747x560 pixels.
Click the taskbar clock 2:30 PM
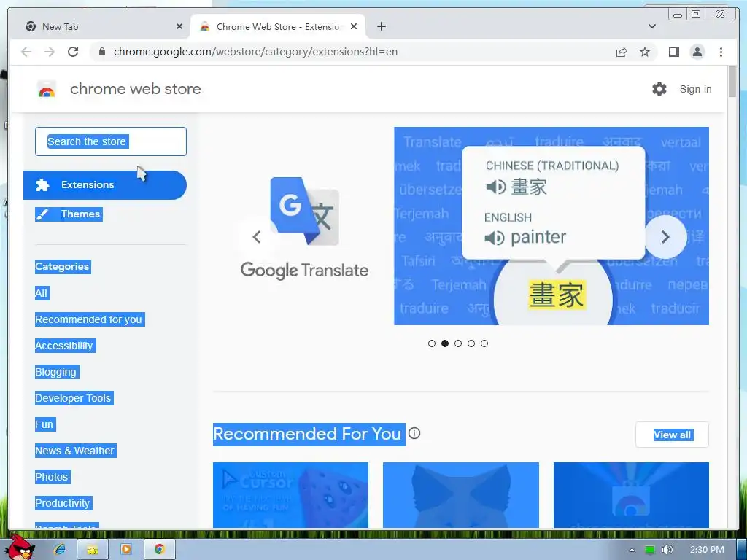pos(706,550)
